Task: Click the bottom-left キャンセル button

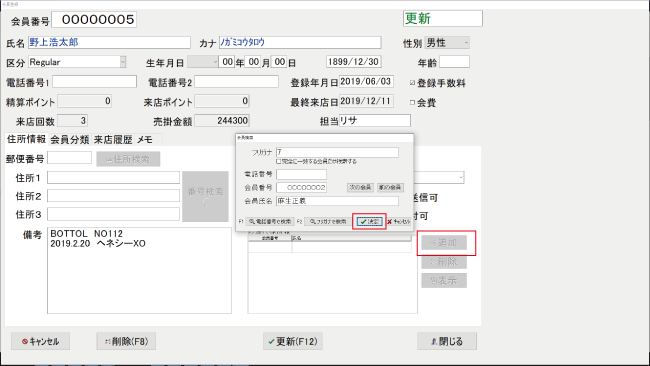Action: tap(40, 342)
